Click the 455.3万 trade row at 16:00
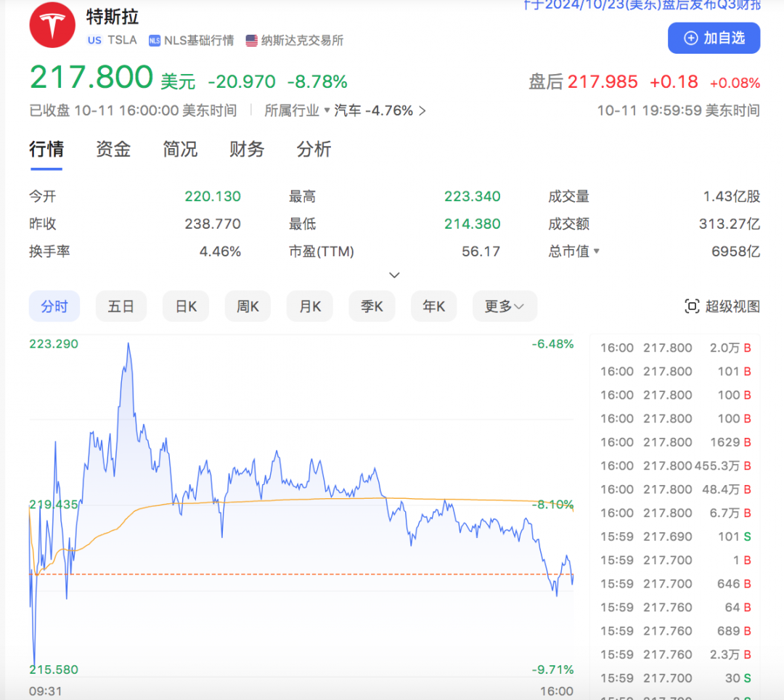Screen dimensions: 784x700 [x=675, y=465]
